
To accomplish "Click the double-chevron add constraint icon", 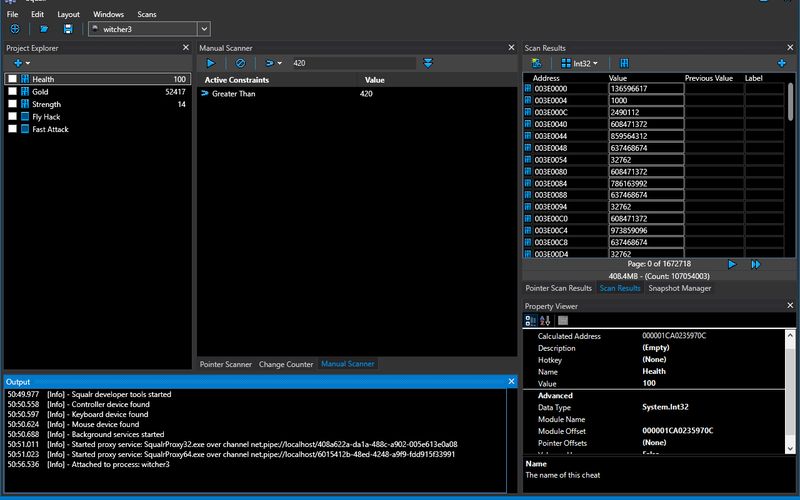I will click(x=428, y=63).
